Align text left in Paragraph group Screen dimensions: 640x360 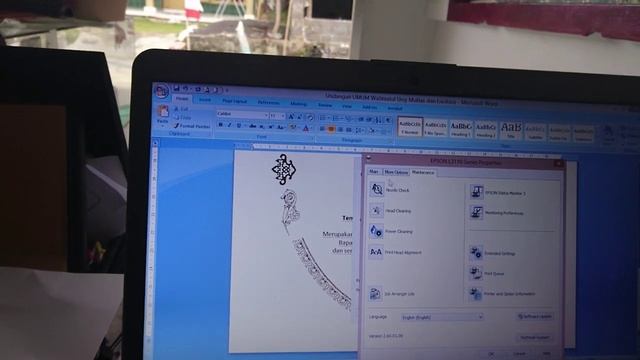click(x=322, y=129)
